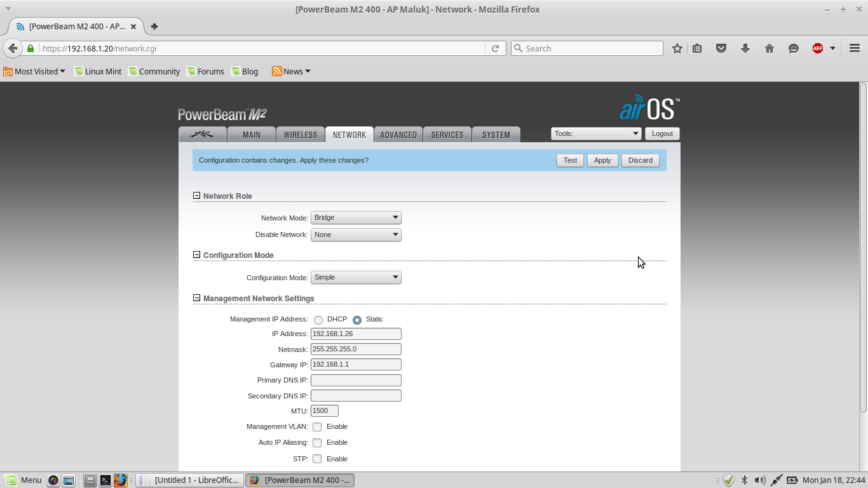Image resolution: width=868 pixels, height=488 pixels.
Task: Open the Configuration Mode Simple dropdown
Action: pyautogui.click(x=356, y=277)
